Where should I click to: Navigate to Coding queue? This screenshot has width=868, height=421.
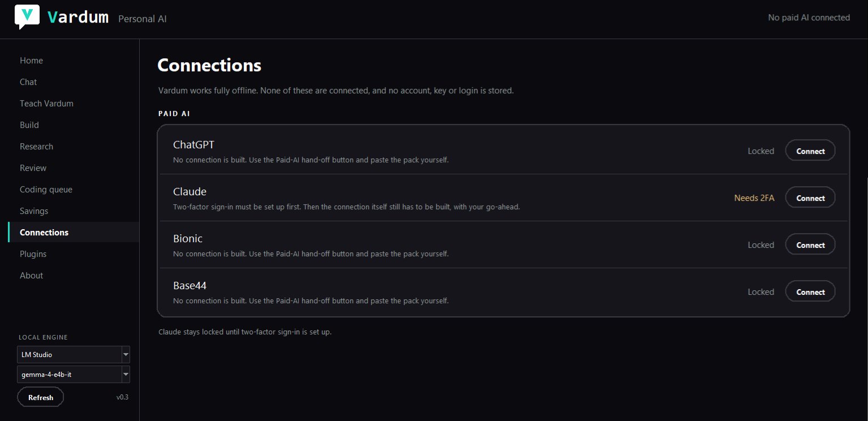46,190
